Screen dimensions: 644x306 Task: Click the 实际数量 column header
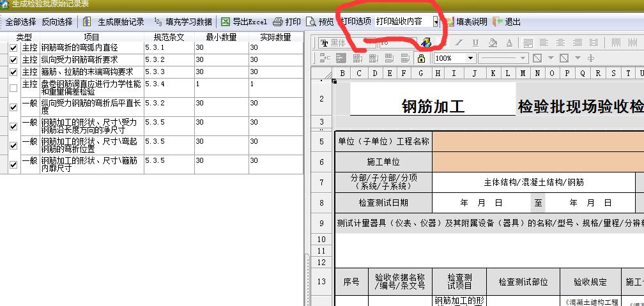tap(275, 37)
